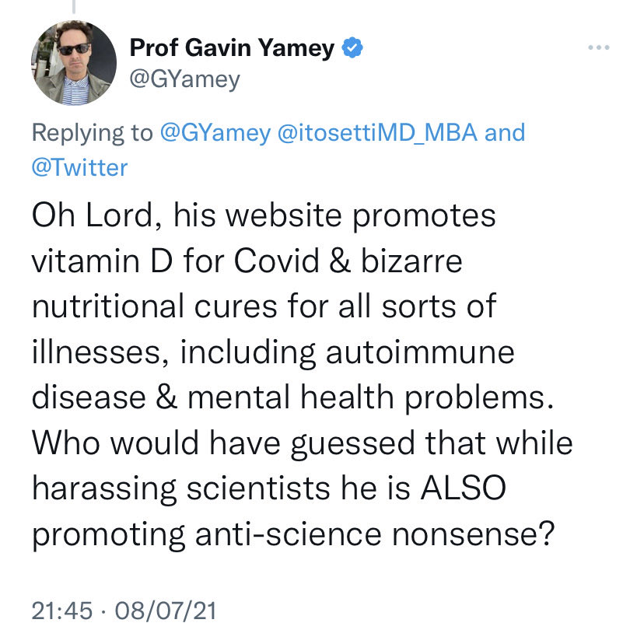644x644 pixels.
Task: Open @GYamey mention in Replying to line
Action: point(215,133)
